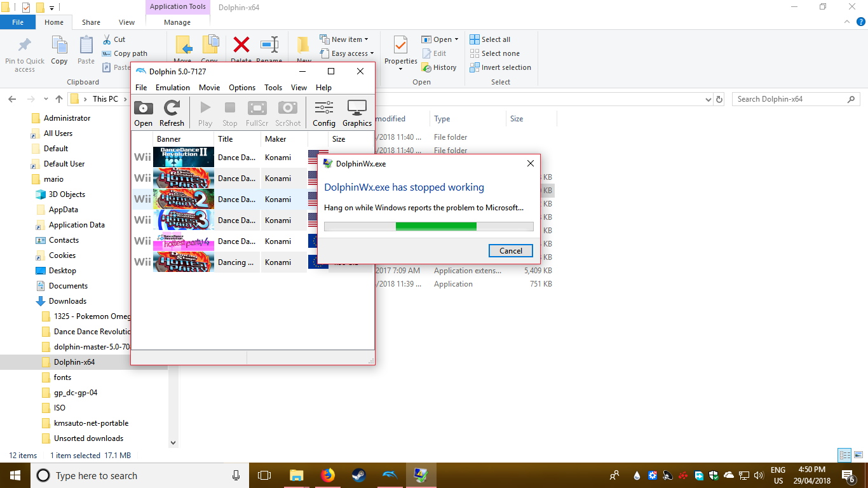Click the Properties icon in ribbon
The height and width of the screenshot is (488, 868).
[x=400, y=46]
